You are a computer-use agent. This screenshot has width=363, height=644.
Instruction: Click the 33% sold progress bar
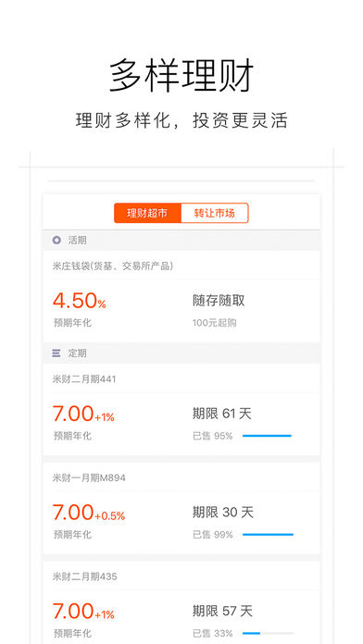coord(268,633)
